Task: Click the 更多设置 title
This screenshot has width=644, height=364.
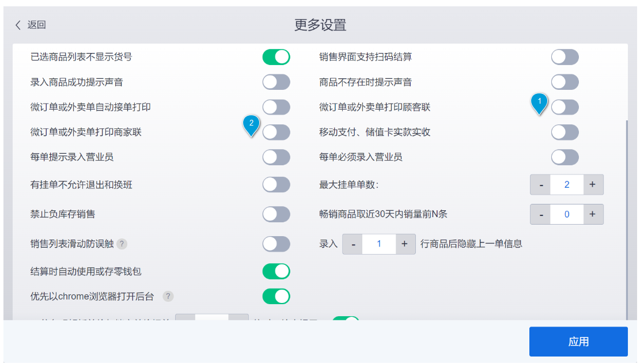Action: tap(320, 25)
